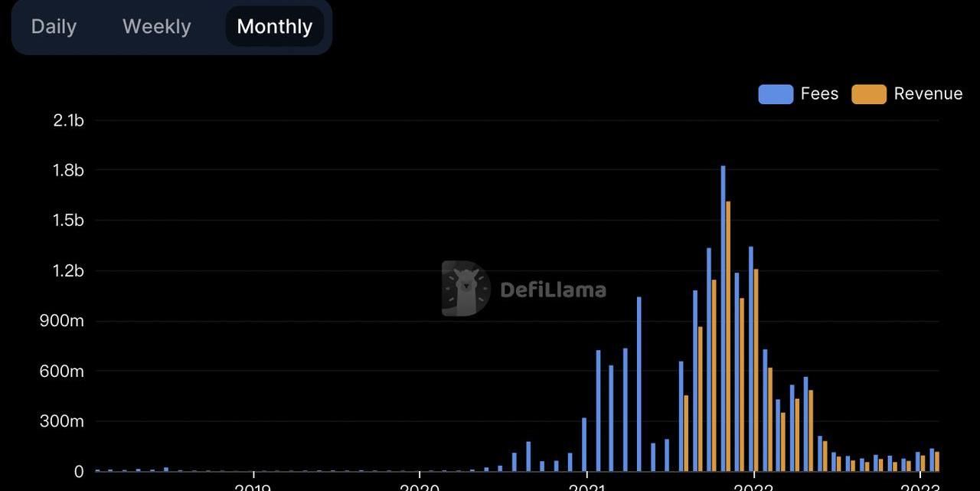Click the 1.2b y-axis label
The height and width of the screenshot is (491, 980).
(x=68, y=271)
